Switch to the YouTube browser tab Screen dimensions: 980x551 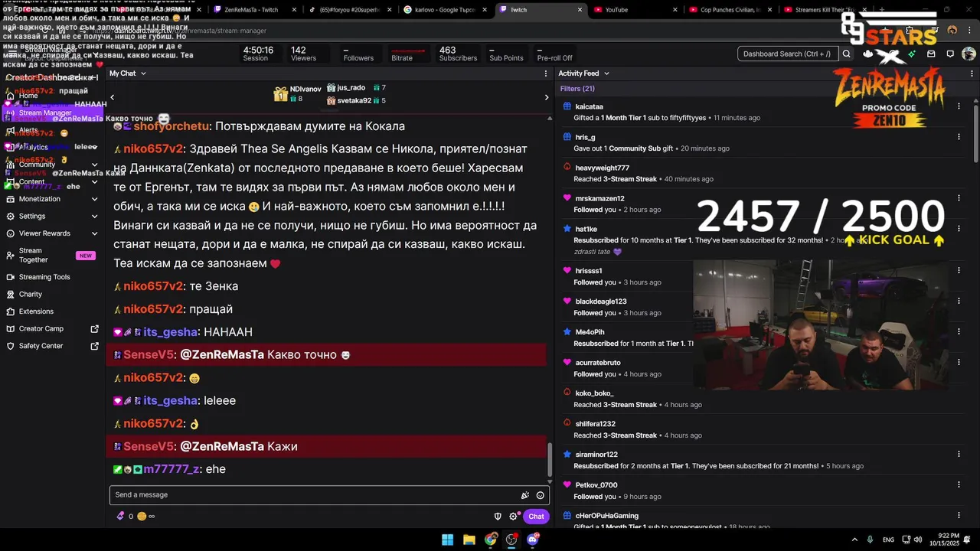(635, 10)
